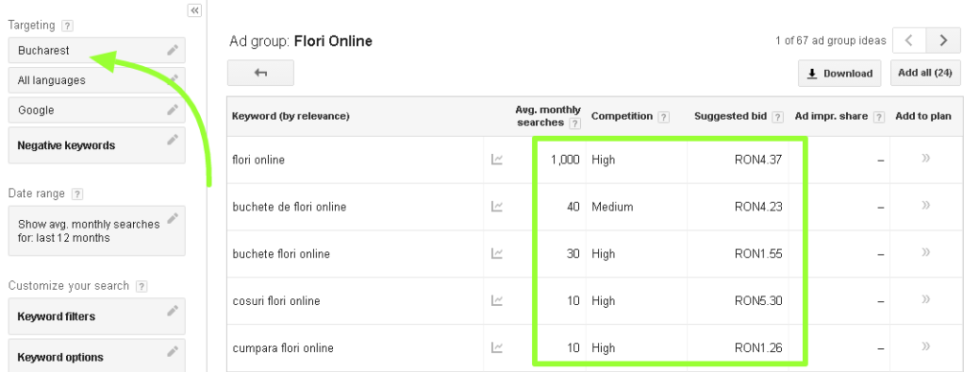Add buchete de flori online to plan
Image resolution: width=980 pixels, height=372 pixels.
coord(925,206)
